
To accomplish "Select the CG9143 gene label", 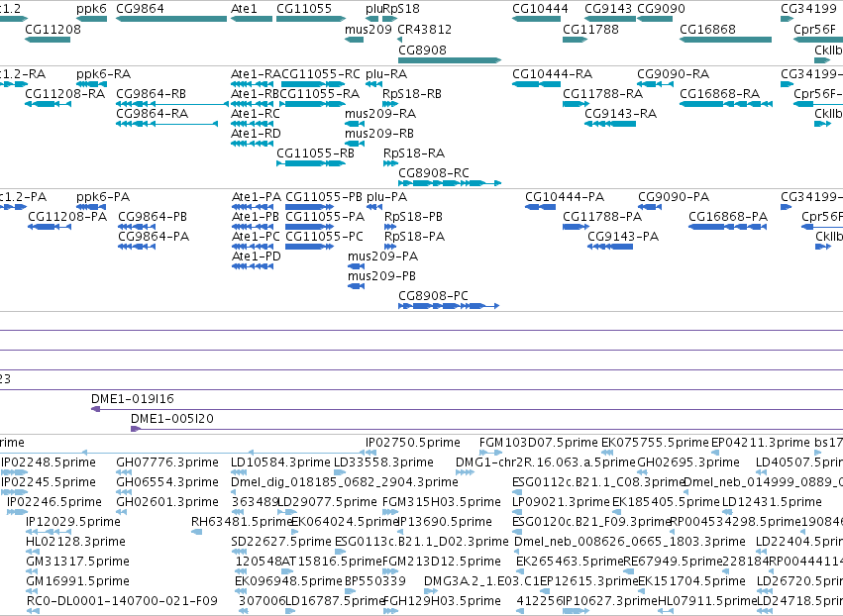I will click(x=608, y=9).
